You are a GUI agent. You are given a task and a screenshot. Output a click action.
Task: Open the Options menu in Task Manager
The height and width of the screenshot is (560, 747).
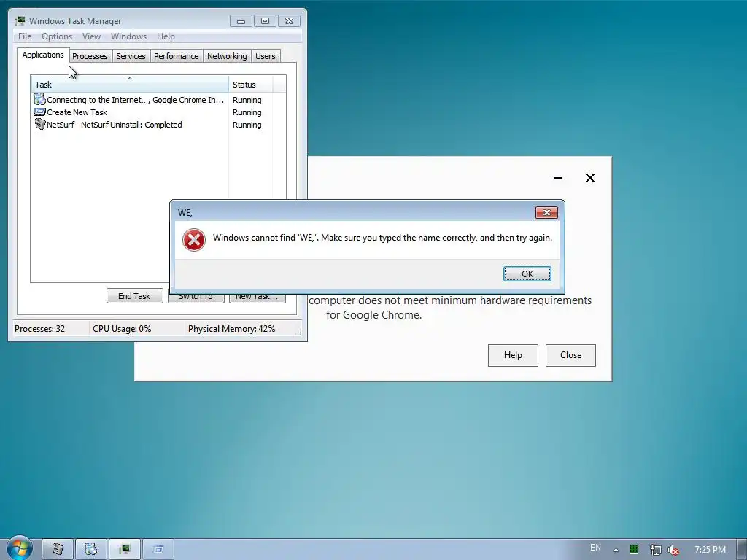57,36
